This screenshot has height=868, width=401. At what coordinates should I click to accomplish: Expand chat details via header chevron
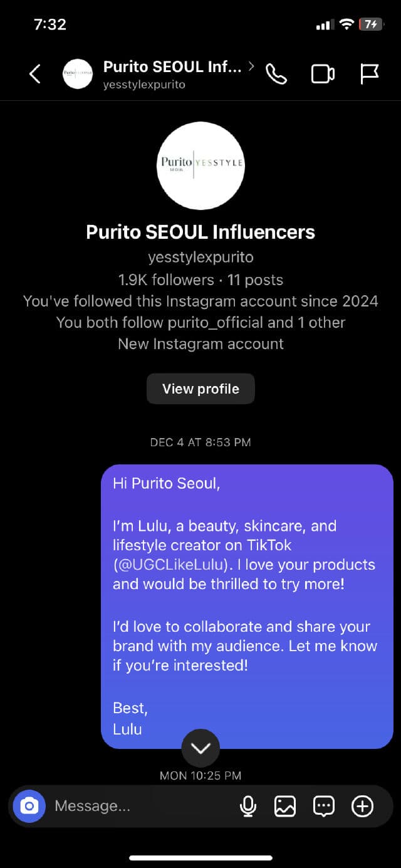coord(251,66)
